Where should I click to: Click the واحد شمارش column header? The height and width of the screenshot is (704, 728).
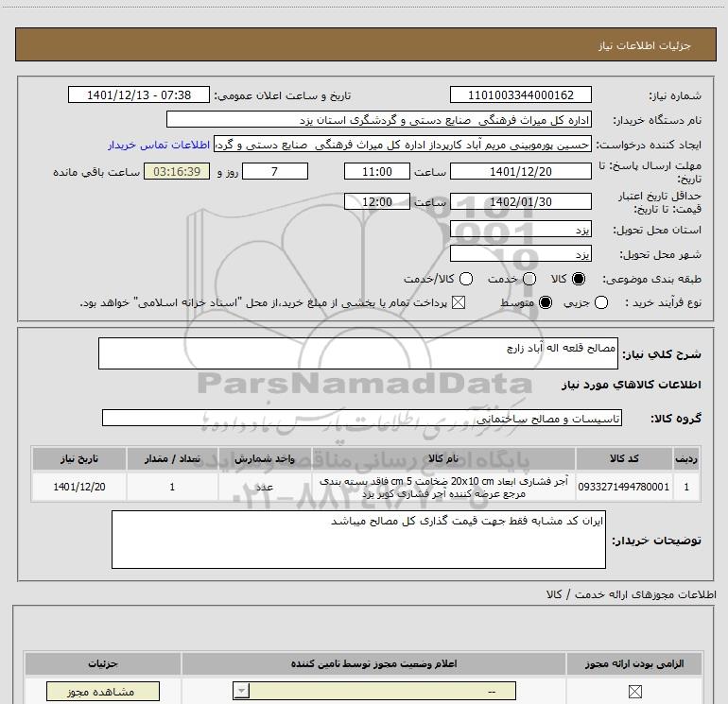point(265,458)
